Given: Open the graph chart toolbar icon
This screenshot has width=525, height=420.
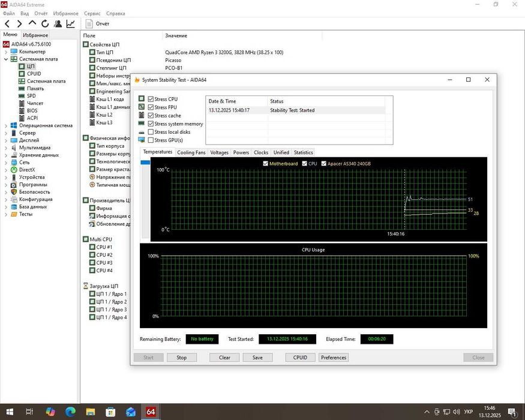Looking at the screenshot, I should (71, 23).
